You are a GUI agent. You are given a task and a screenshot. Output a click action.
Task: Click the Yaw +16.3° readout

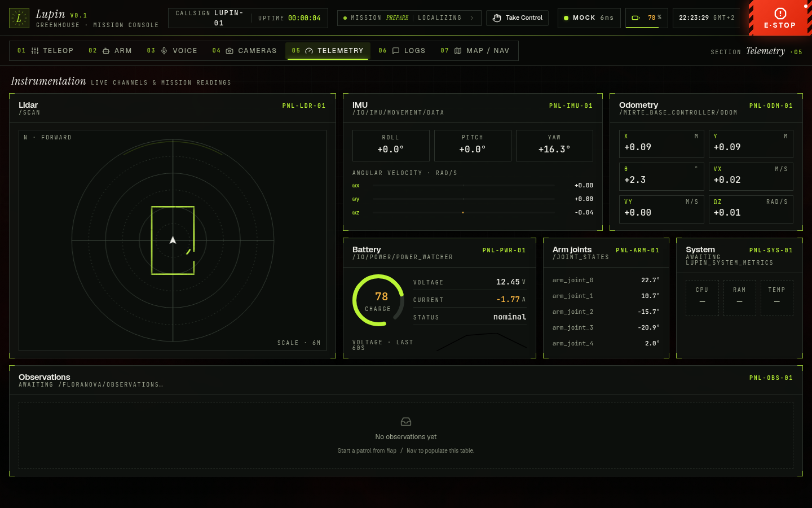coord(554,146)
